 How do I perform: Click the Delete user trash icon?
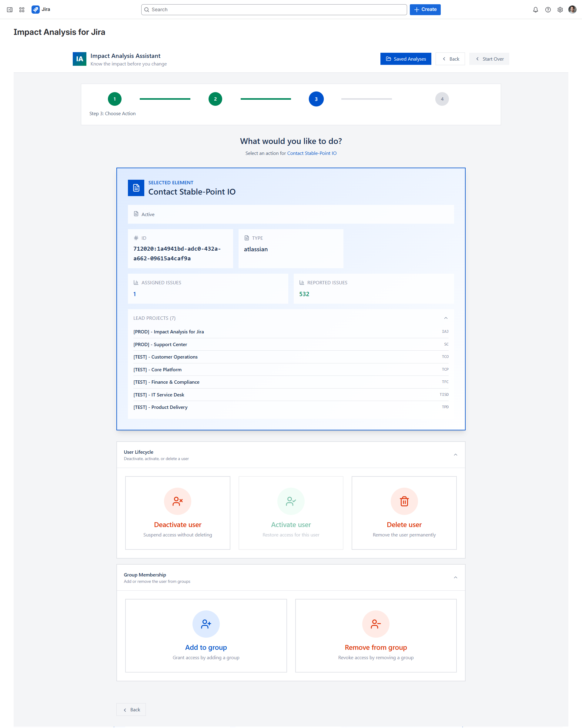[404, 501]
